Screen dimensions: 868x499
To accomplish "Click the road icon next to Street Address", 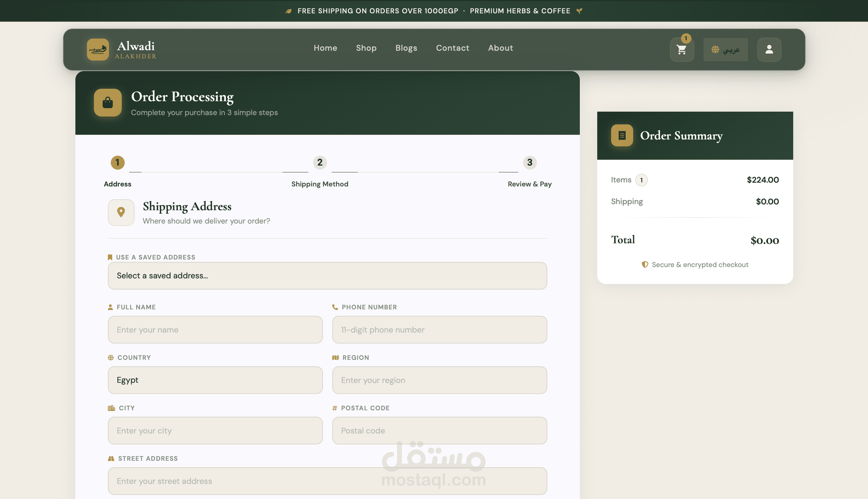I will (111, 459).
